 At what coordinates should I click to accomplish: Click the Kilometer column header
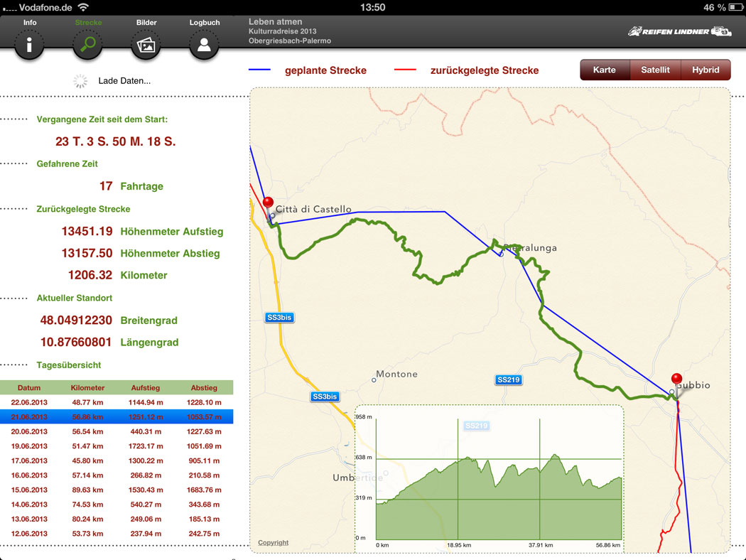tap(87, 388)
